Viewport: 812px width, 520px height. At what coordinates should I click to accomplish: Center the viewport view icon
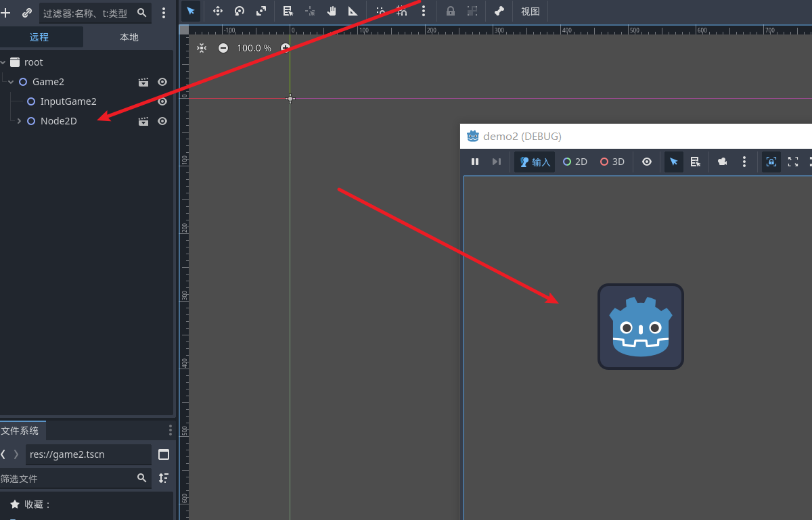tap(202, 48)
